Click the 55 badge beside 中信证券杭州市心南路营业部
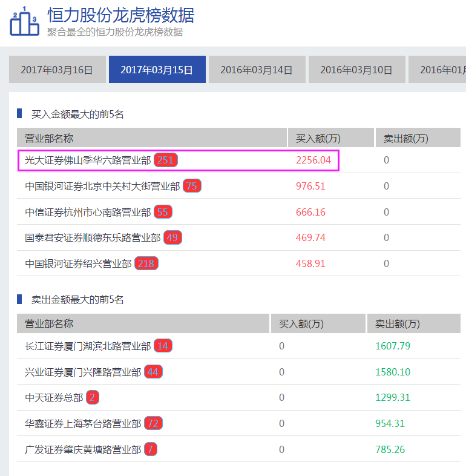The height and width of the screenshot is (476, 466). 163,212
